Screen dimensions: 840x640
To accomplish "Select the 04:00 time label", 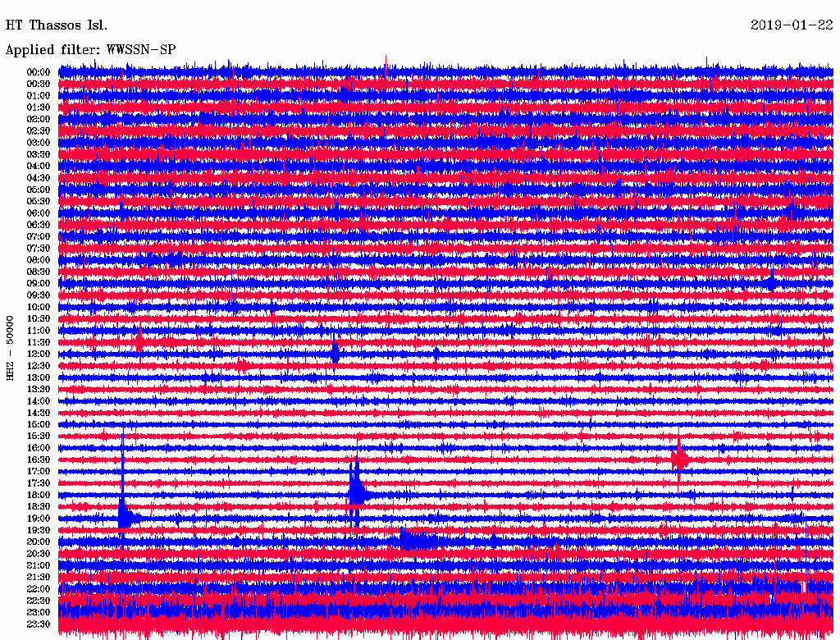I will click(39, 167).
